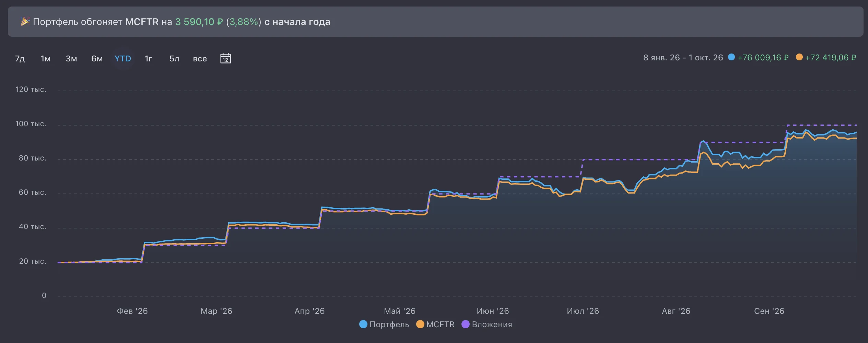Click the date range 8 янв. 26 - 1 окт. 26

pyautogui.click(x=683, y=58)
